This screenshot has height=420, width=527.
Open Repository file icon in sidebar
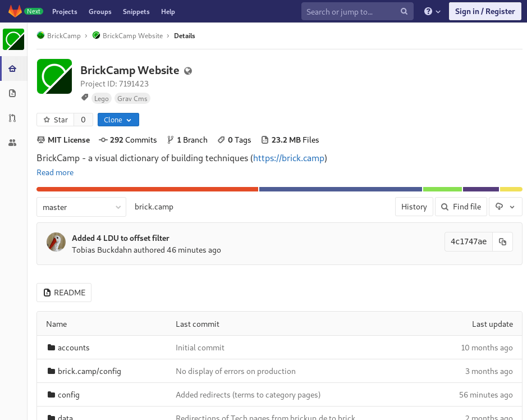tap(12, 93)
